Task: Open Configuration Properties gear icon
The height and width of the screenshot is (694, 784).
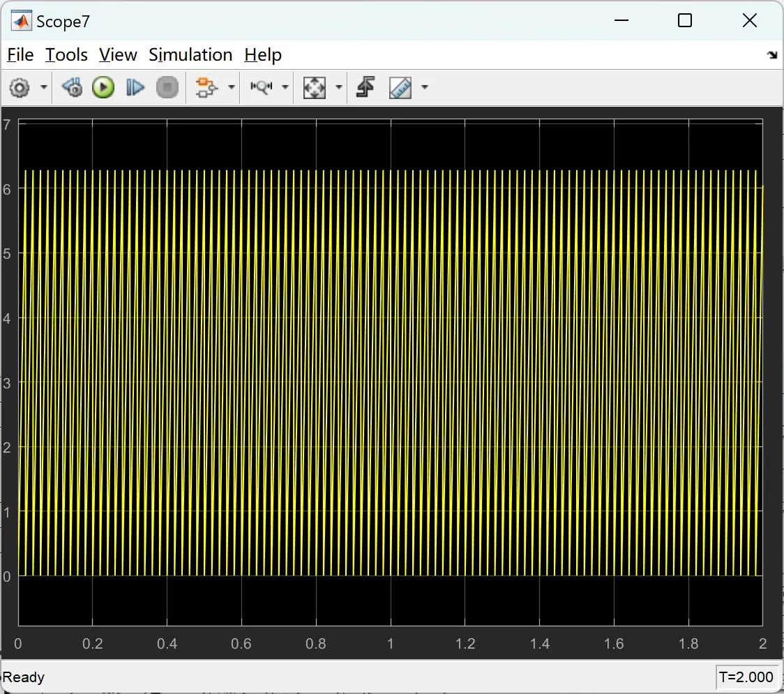Action: (x=20, y=87)
